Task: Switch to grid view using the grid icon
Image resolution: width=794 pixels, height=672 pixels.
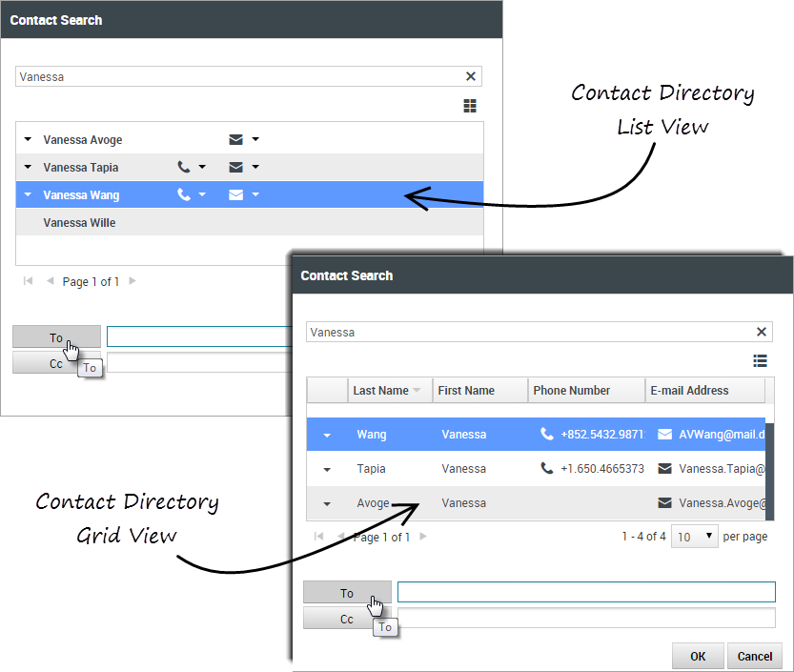Action: click(x=470, y=106)
